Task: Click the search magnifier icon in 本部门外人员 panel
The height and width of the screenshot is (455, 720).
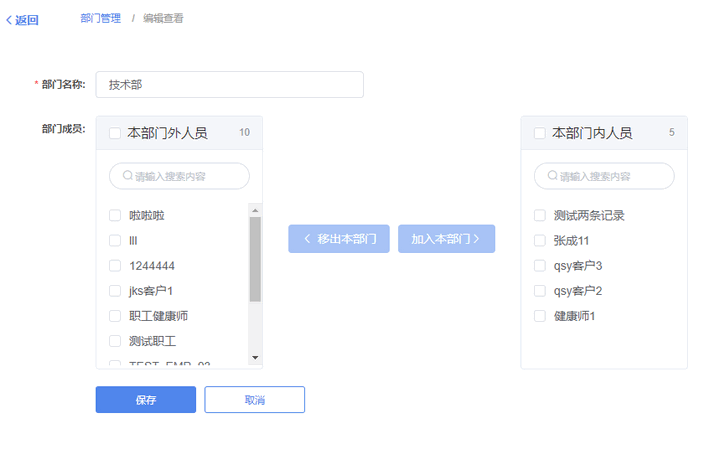Action: tap(128, 175)
